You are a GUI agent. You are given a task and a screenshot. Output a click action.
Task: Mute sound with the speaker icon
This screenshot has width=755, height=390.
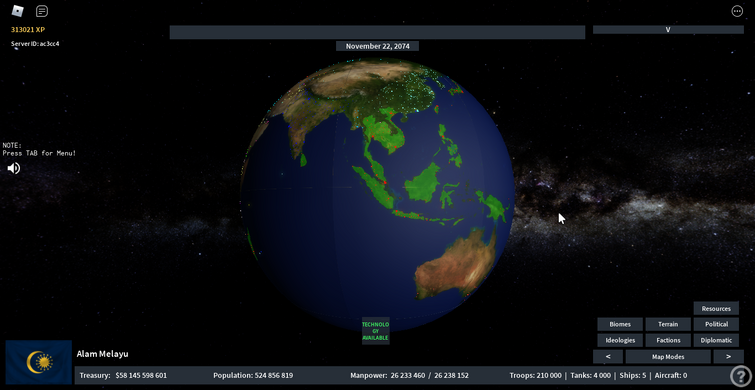click(13, 168)
